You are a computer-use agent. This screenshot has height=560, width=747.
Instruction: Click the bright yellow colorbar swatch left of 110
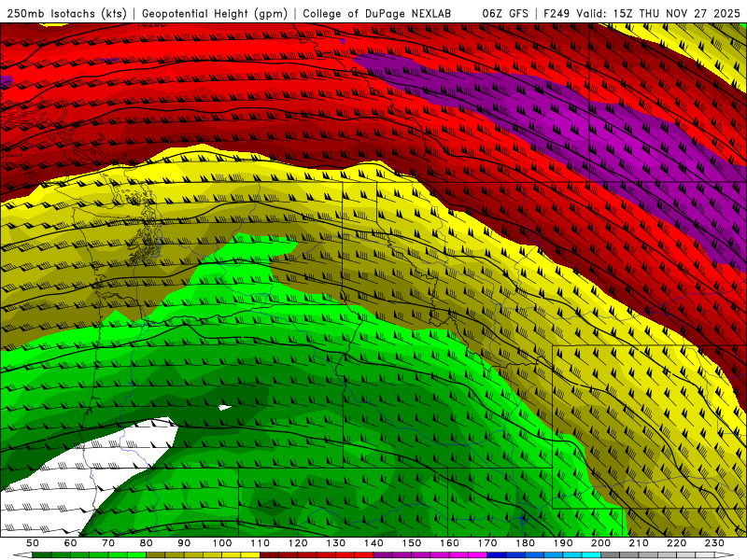tap(250, 555)
